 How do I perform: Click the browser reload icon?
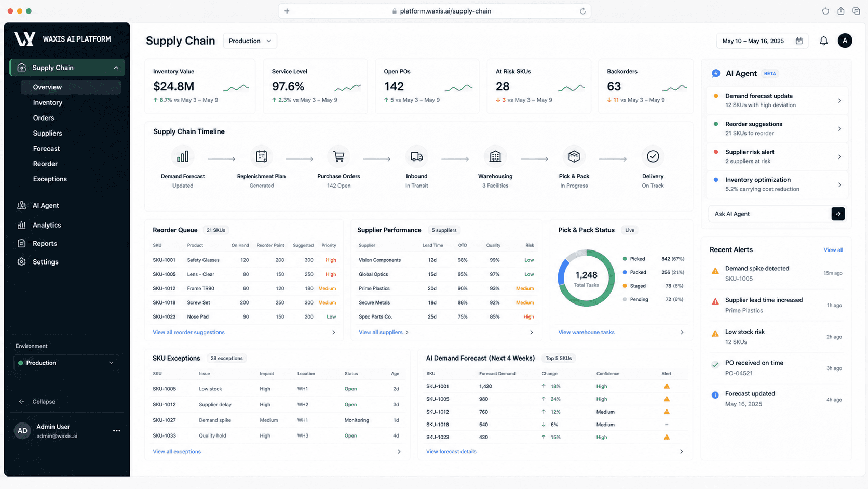click(582, 11)
